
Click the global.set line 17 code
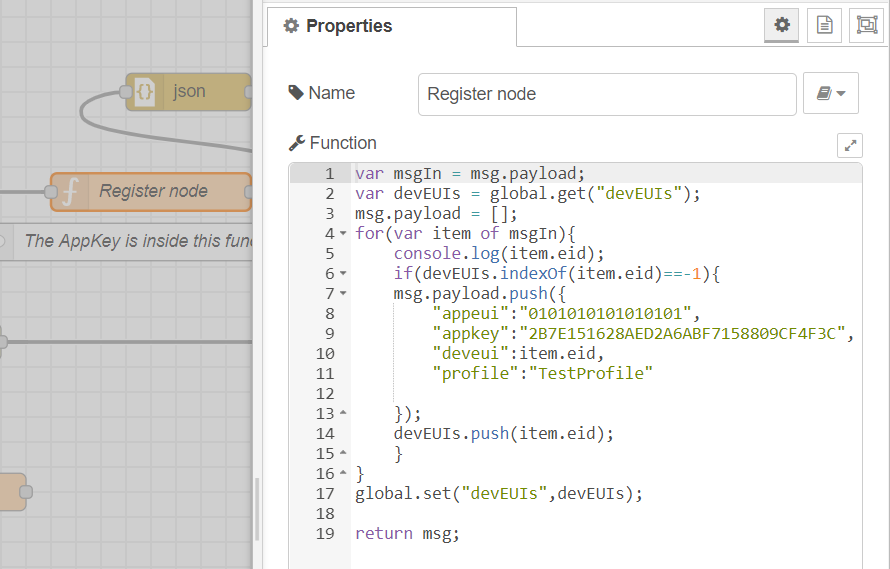499,493
